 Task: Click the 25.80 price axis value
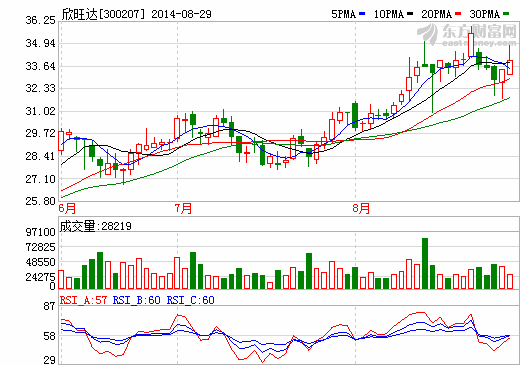pyautogui.click(x=41, y=201)
